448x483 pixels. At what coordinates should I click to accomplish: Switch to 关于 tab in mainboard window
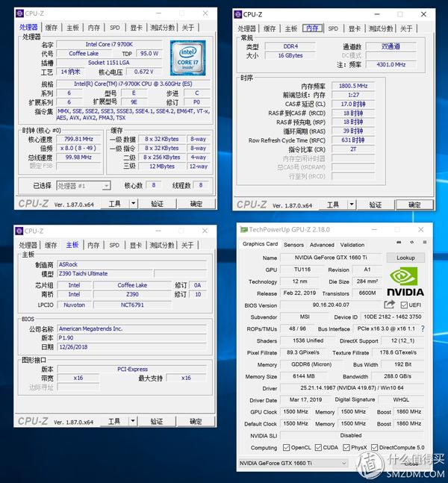coord(187,245)
